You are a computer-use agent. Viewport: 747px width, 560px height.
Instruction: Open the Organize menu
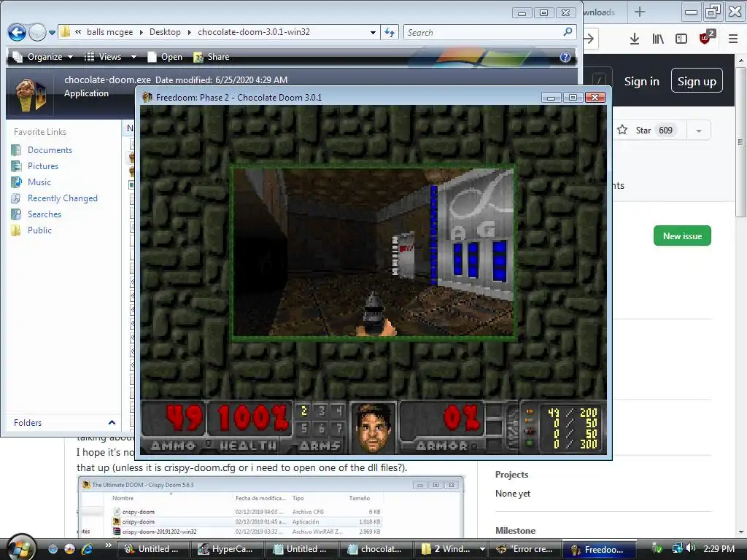coord(43,57)
